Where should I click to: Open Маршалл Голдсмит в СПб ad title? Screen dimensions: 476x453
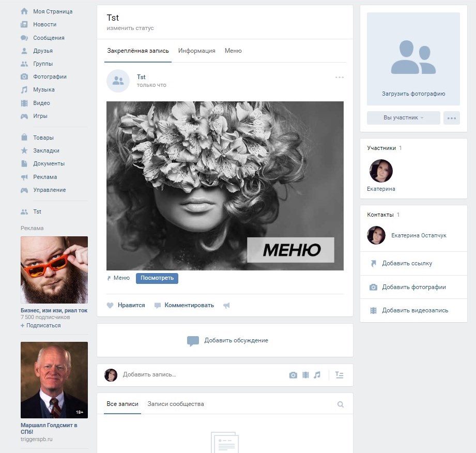tap(49, 428)
